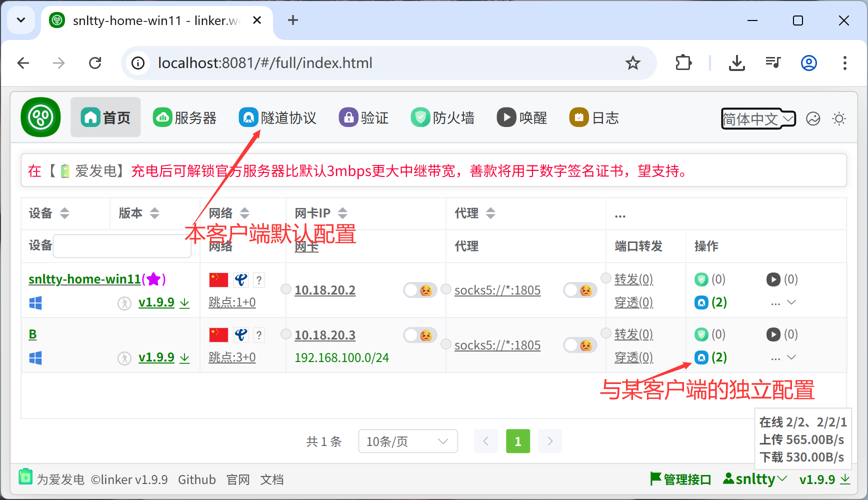The image size is (868, 500).
Task: Open the 隧道协议 tab
Action: (x=277, y=118)
